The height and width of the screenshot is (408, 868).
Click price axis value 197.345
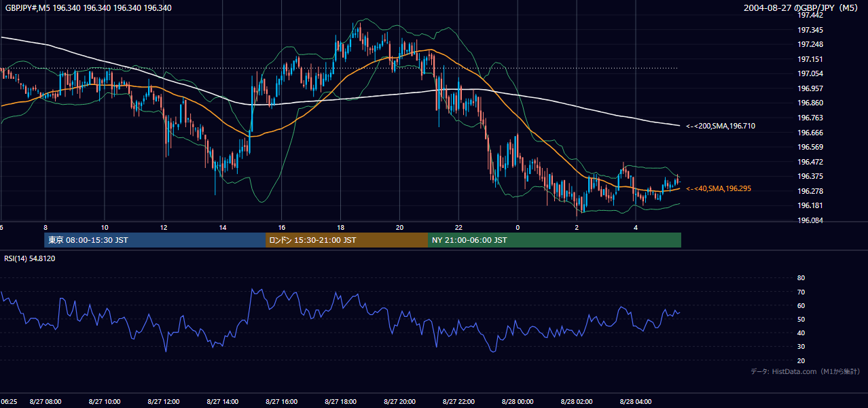[810, 30]
